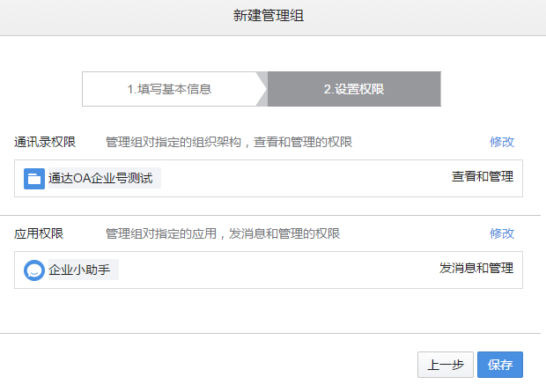The image size is (546, 392).
Task: Click the 新建管理组 dialog title
Action: (272, 15)
